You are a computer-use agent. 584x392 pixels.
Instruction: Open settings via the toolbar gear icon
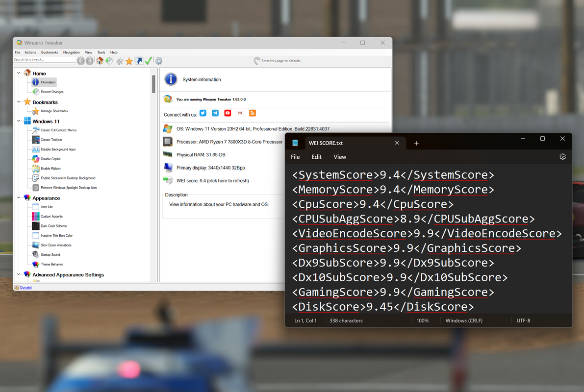[x=159, y=61]
